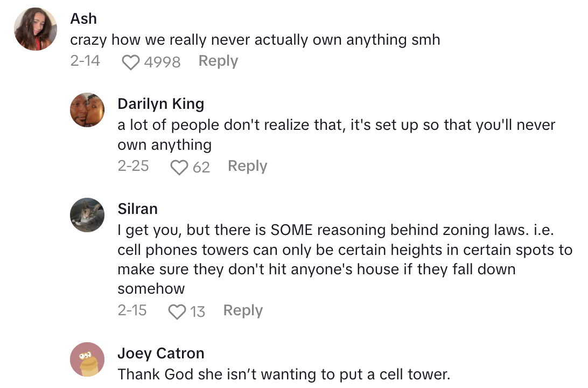The image size is (588, 388).
Task: Reply to Silran's zoning laws comment
Action: 243,310
